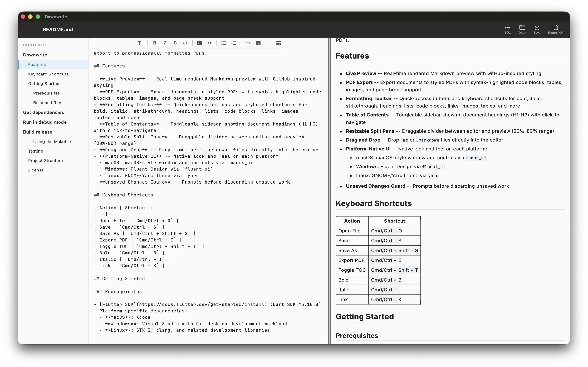Image resolution: width=588 pixels, height=367 pixels.
Task: Insert a horizontal rule
Action: click(268, 43)
